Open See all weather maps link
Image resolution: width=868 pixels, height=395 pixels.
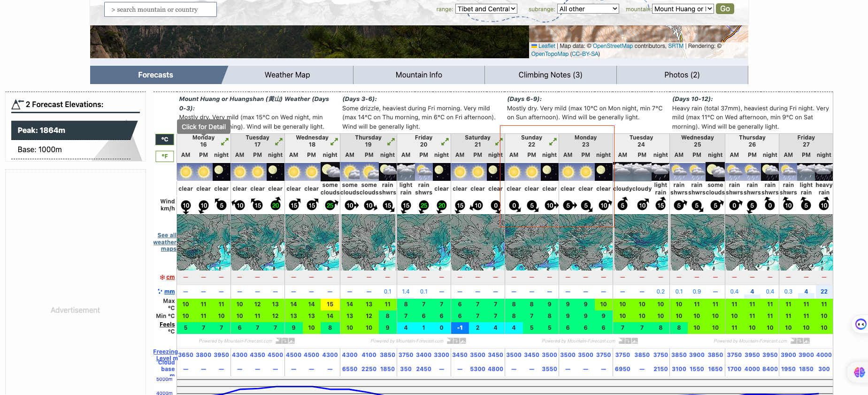click(165, 242)
